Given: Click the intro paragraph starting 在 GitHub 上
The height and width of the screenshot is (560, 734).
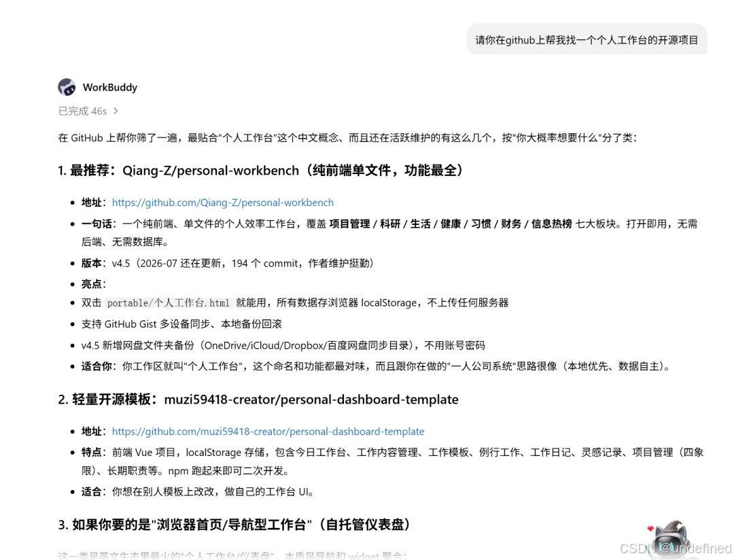Looking at the screenshot, I should (x=347, y=138).
